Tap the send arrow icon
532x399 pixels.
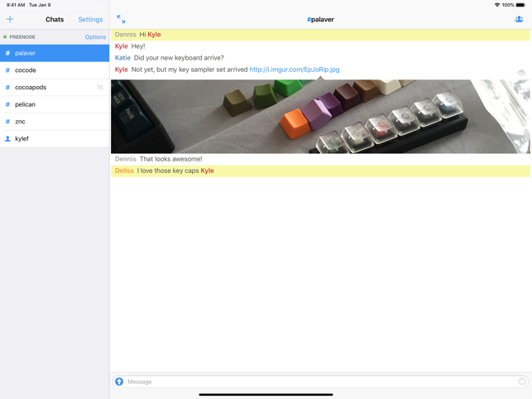[522, 382]
